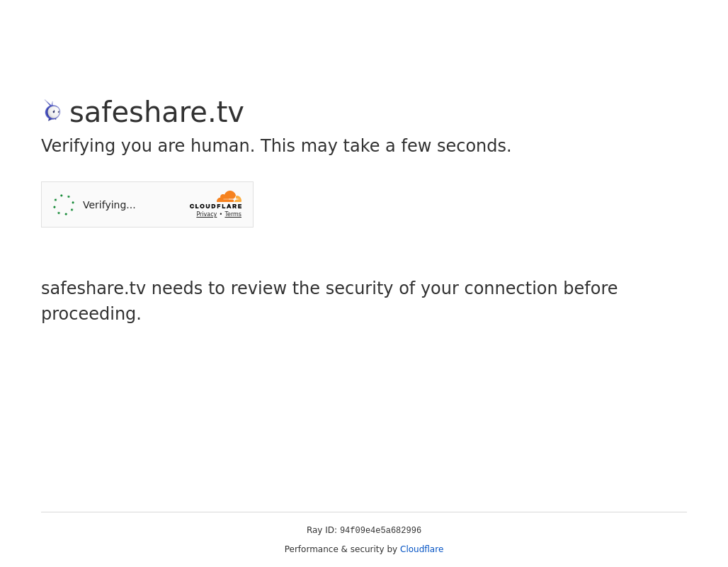This screenshot has width=728, height=567.
Task: Click the Turnstile verification widget box
Action: click(x=147, y=205)
